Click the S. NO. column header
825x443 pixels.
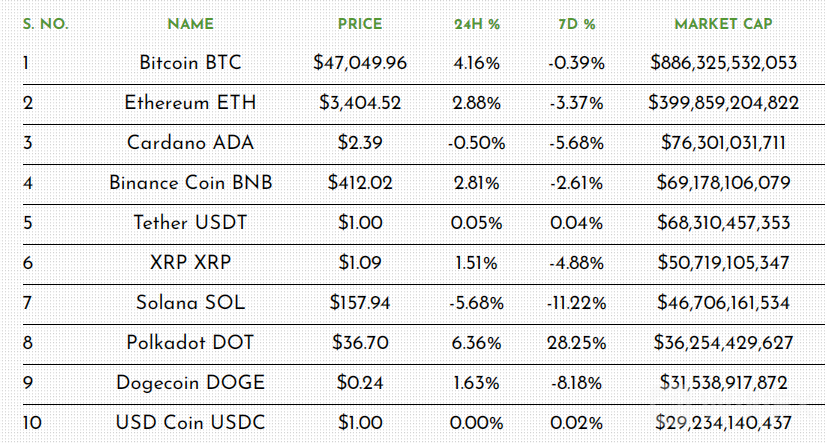45,23
